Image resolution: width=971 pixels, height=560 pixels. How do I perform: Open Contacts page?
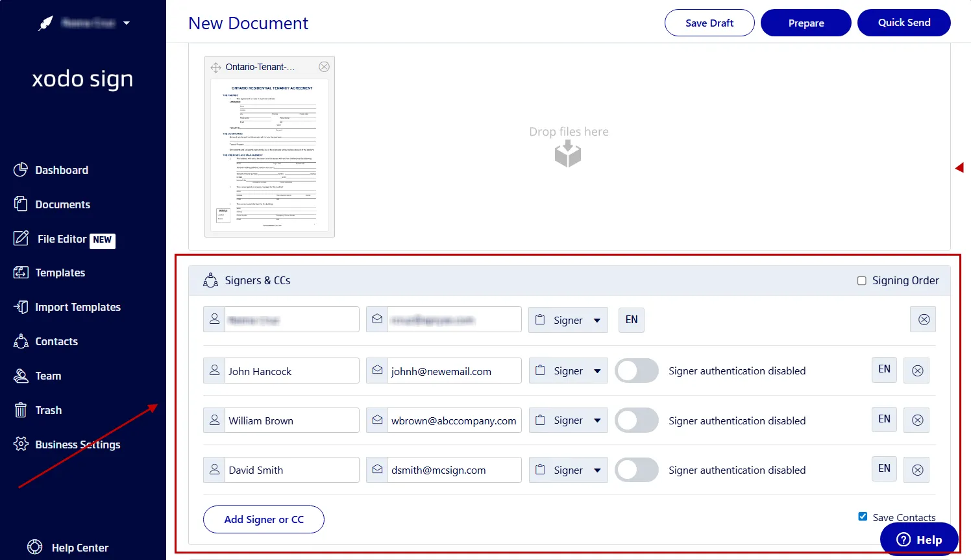(56, 341)
